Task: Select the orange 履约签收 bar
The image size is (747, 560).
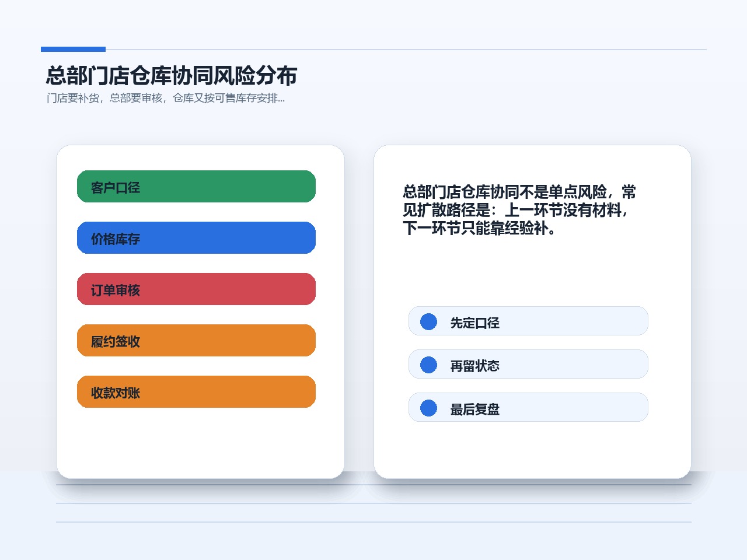Action: tap(196, 341)
